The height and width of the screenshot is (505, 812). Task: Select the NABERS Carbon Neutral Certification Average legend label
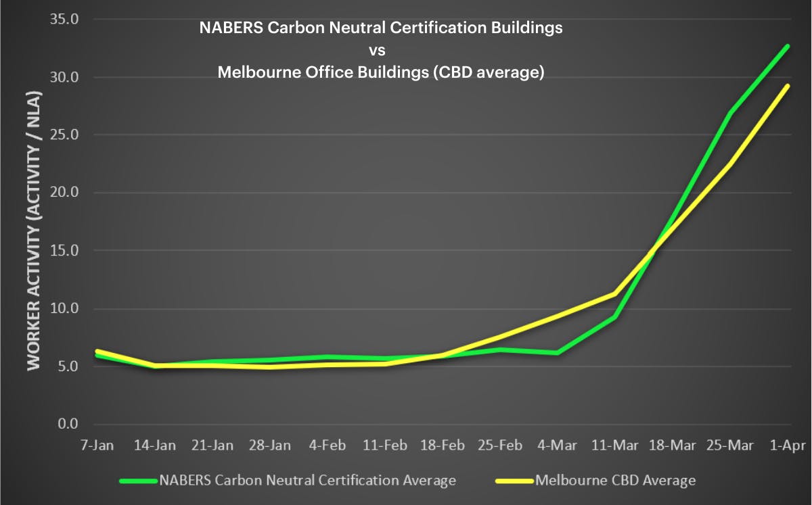click(x=307, y=481)
